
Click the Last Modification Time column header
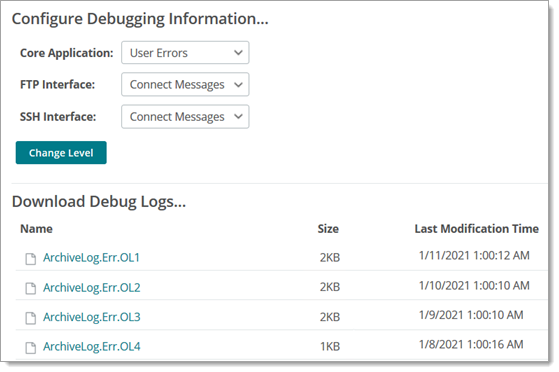tap(476, 229)
